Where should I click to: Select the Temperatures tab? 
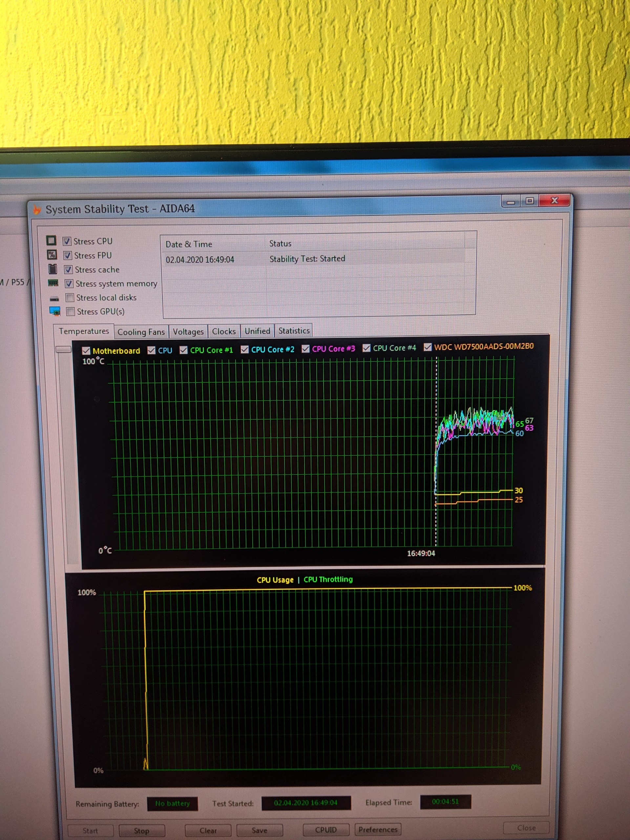click(x=84, y=331)
